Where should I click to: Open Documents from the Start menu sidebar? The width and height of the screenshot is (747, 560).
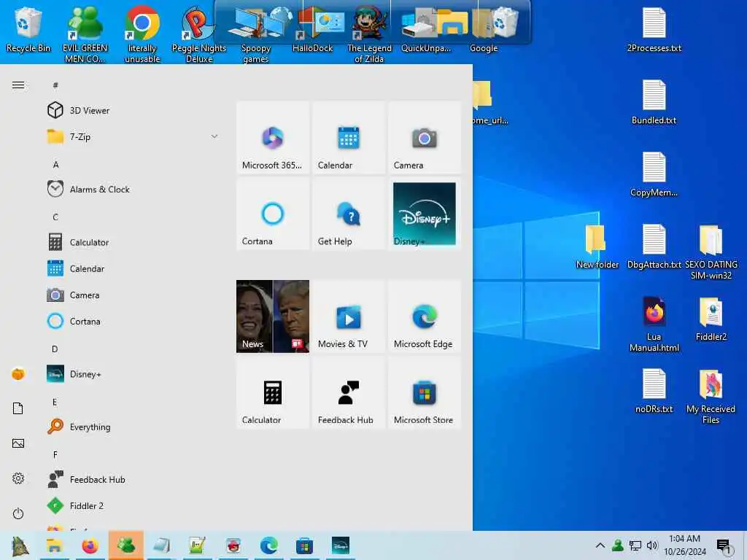coord(18,408)
